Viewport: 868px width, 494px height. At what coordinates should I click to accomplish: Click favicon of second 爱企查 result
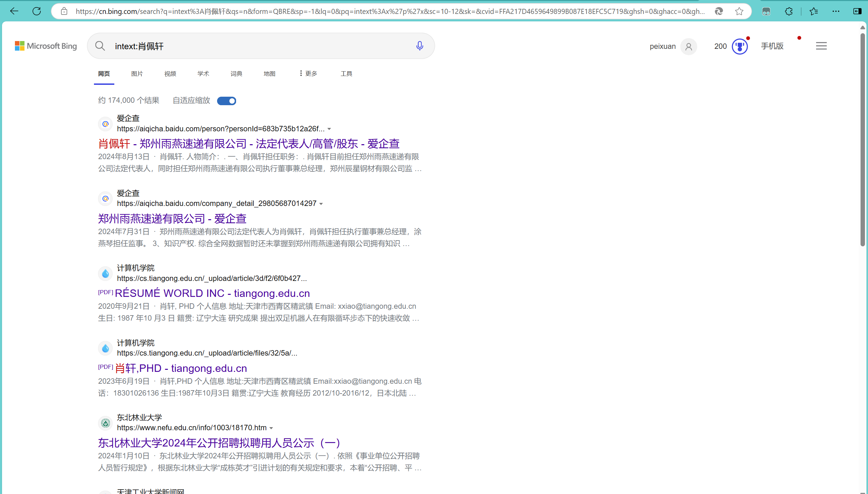(105, 198)
